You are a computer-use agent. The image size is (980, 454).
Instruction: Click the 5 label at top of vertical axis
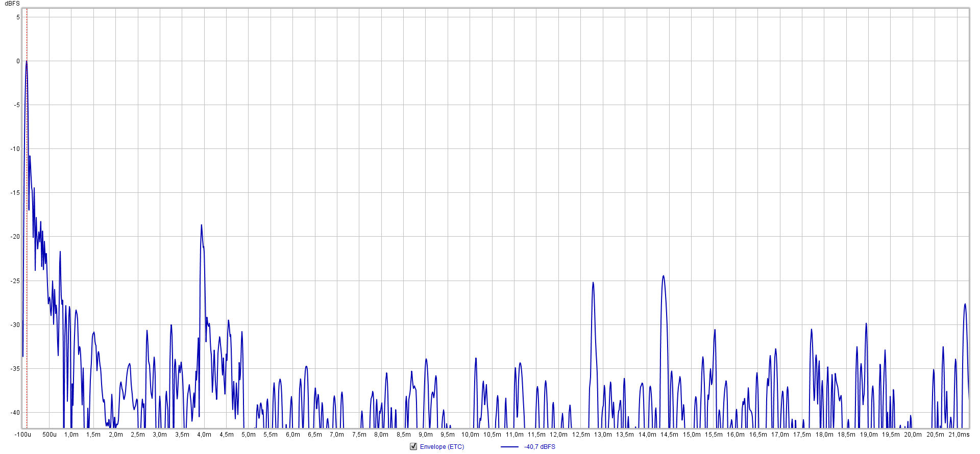[18, 17]
